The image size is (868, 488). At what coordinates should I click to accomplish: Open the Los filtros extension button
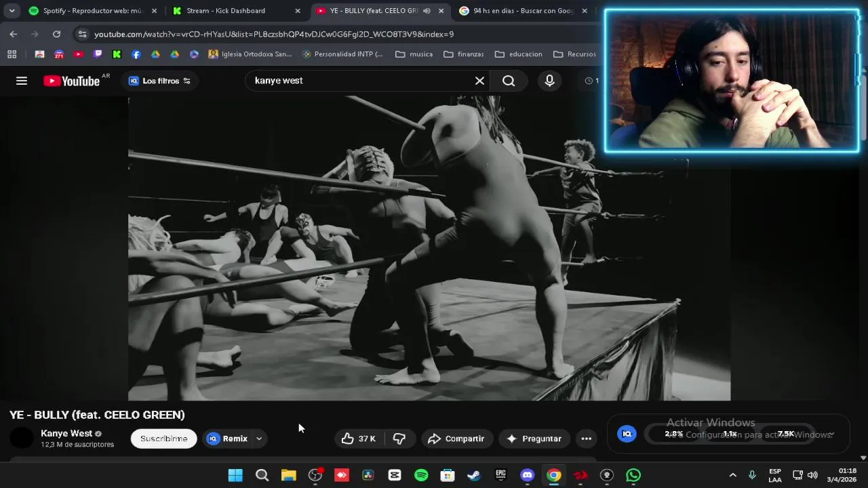pos(159,81)
